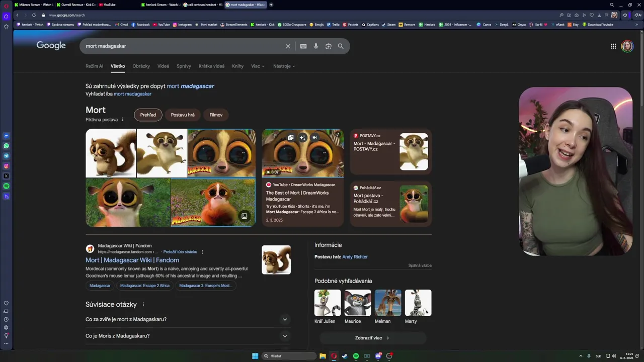Image resolution: width=644 pixels, height=362 pixels.
Task: Reload the page
Action: coord(34,15)
